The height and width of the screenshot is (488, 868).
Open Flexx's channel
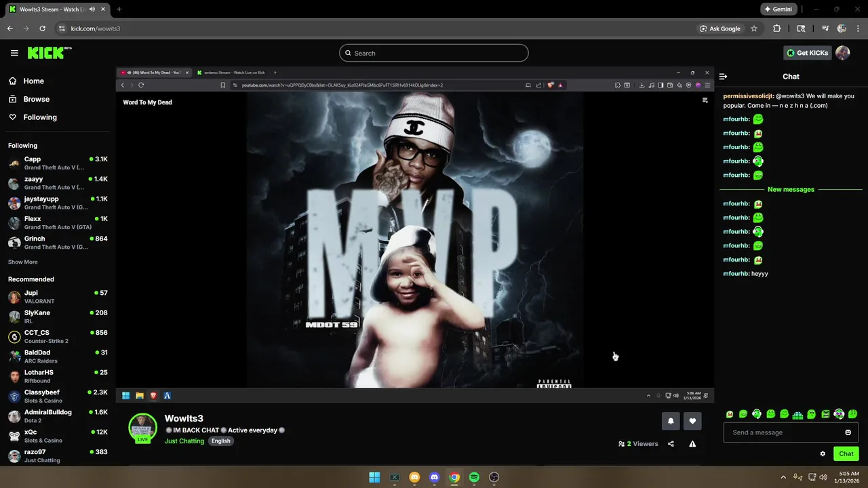(58, 223)
